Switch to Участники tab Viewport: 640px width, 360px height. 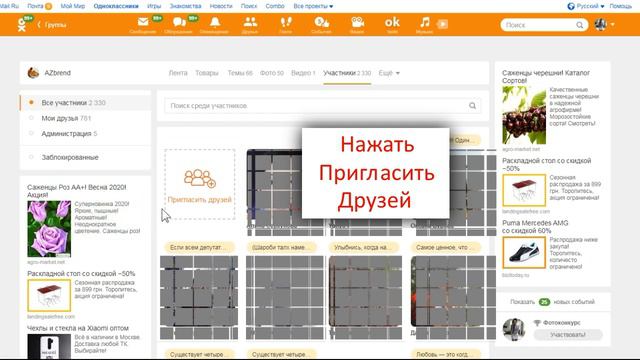(347, 73)
